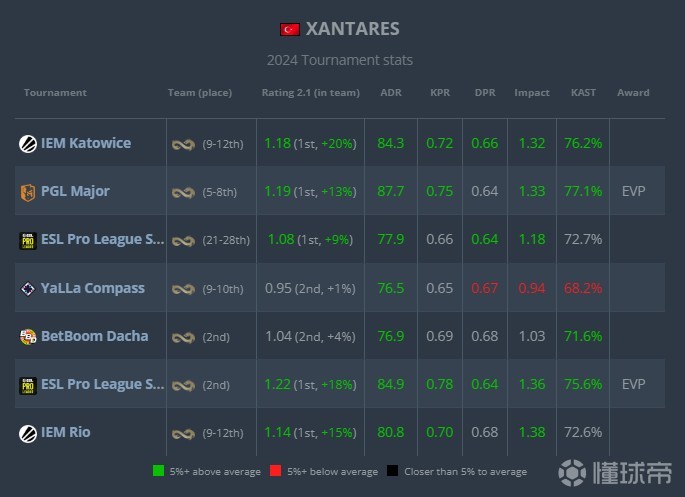Open the PGL Major tournament link
The image size is (685, 497).
(x=75, y=191)
